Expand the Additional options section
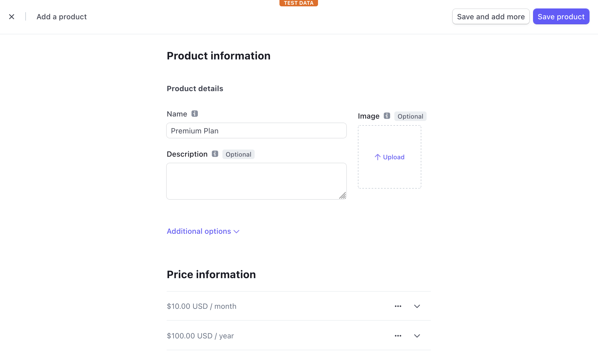The width and height of the screenshot is (598, 364). (x=203, y=231)
